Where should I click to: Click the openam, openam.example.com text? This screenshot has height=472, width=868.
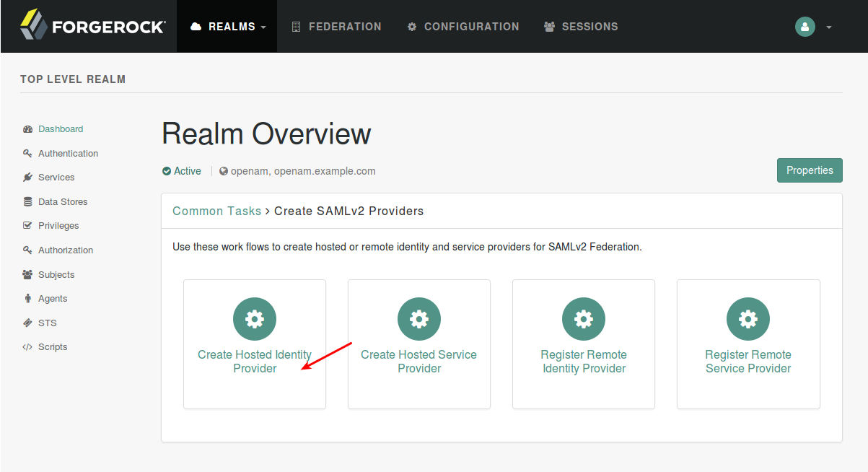click(303, 171)
